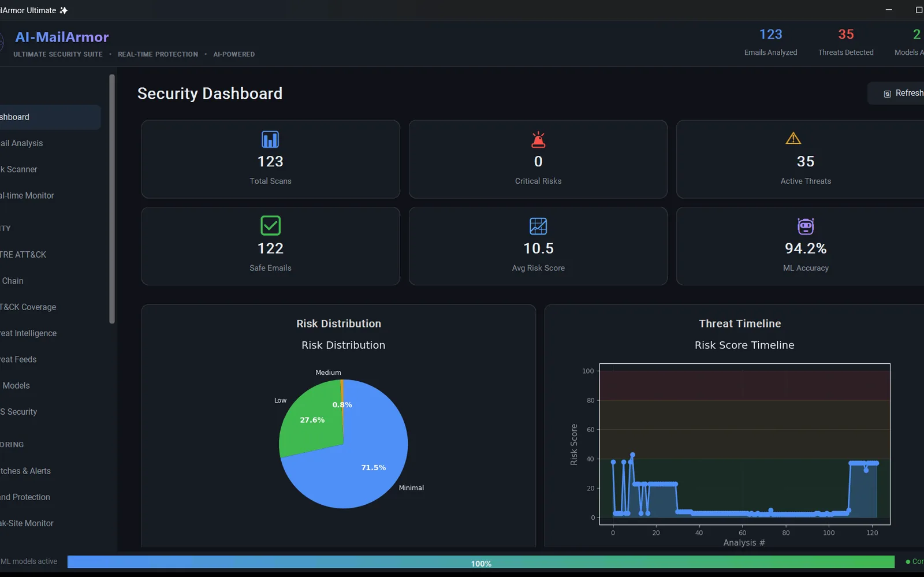Click the Avg Risk Score chart icon
The width and height of the screenshot is (924, 577).
[x=538, y=226]
